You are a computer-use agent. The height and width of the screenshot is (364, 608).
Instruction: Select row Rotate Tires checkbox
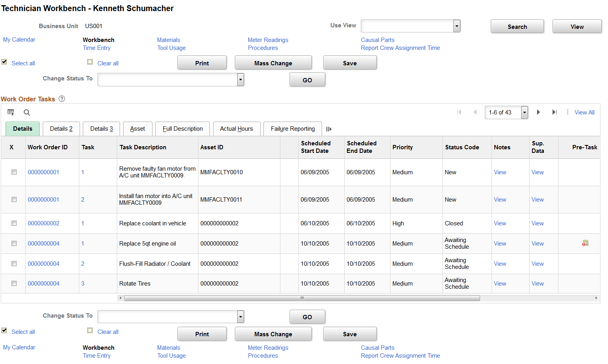point(14,284)
